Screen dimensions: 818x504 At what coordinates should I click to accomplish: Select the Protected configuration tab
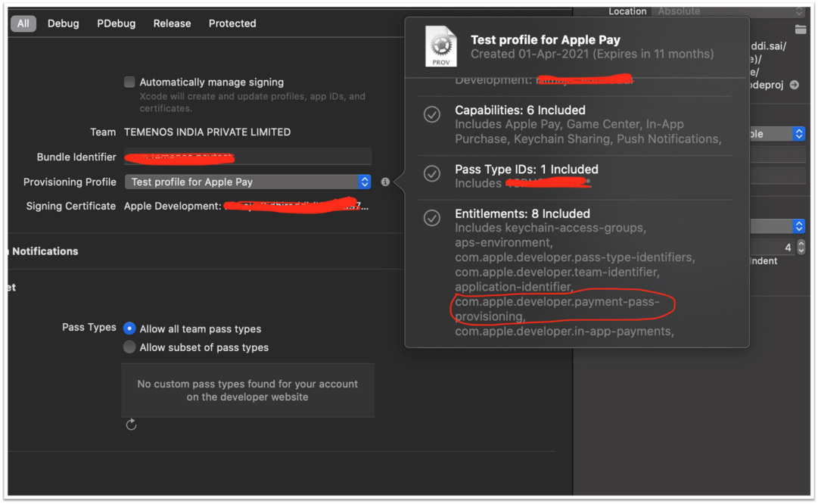tap(232, 23)
